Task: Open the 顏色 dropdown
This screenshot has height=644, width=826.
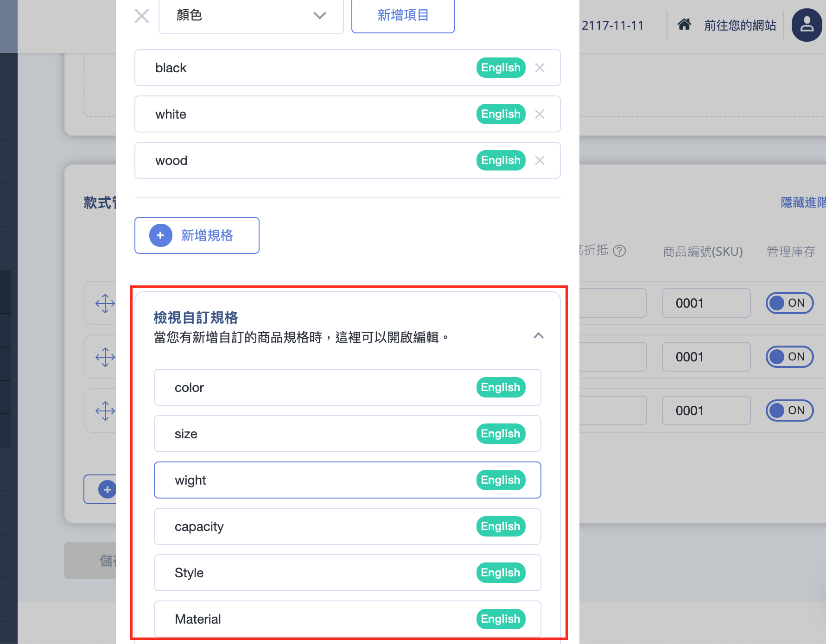Action: pyautogui.click(x=251, y=16)
